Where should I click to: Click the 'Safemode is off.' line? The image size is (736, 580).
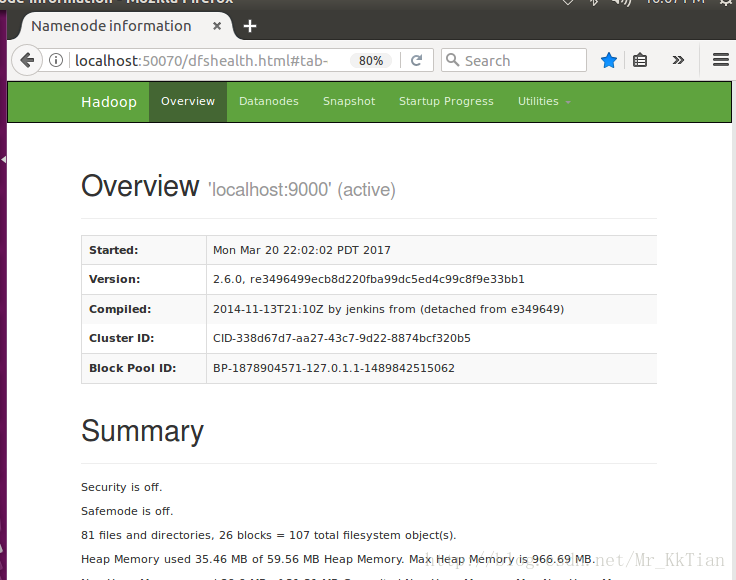point(127,511)
